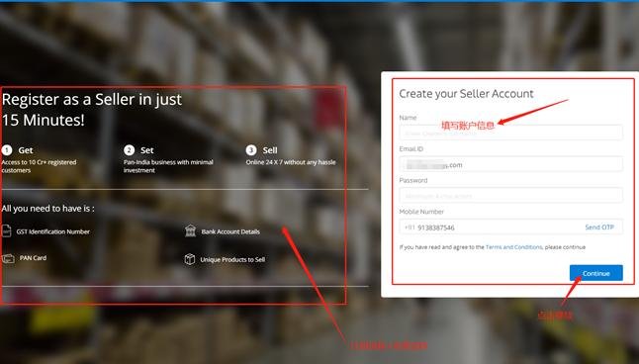639x364 pixels.
Task: Click the GST Identification Number icon
Action: coord(6,230)
